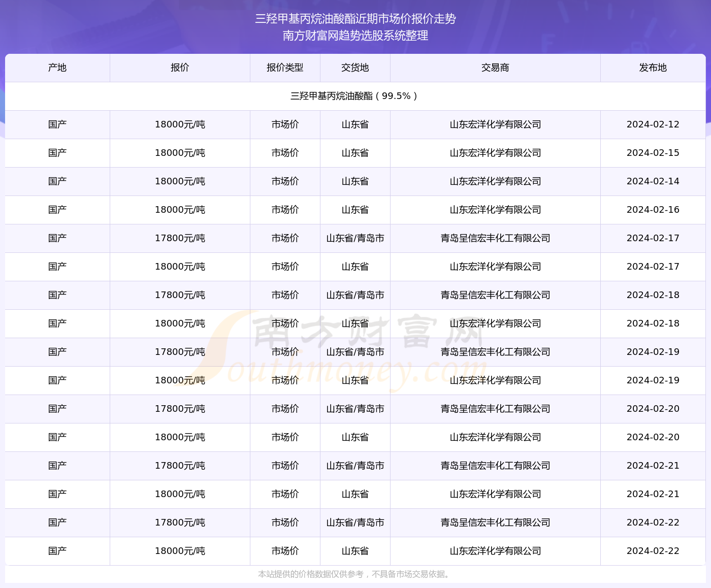Click 18000元/吨 in the 2024-02-14 row

click(x=180, y=181)
